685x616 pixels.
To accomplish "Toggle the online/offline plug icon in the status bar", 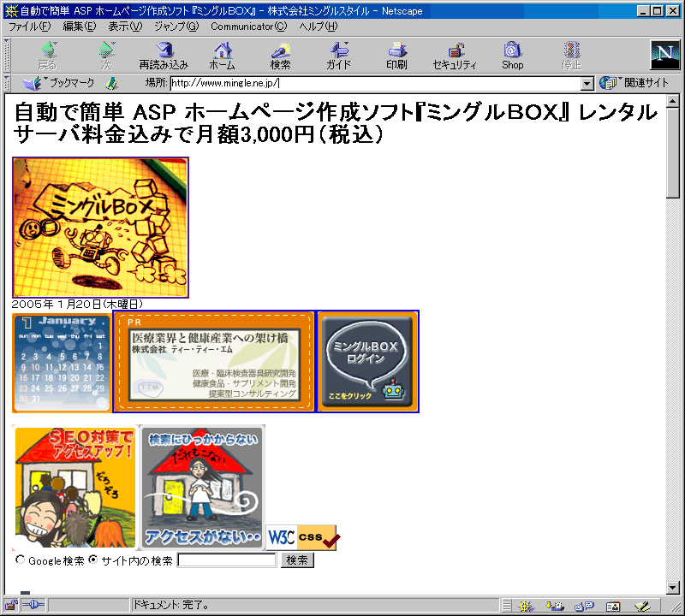I will tap(33, 606).
